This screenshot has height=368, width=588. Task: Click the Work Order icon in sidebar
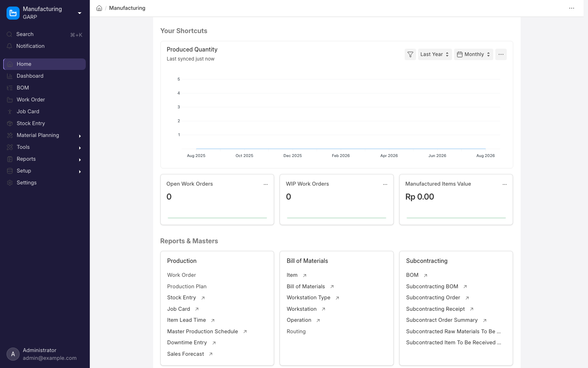(x=10, y=100)
